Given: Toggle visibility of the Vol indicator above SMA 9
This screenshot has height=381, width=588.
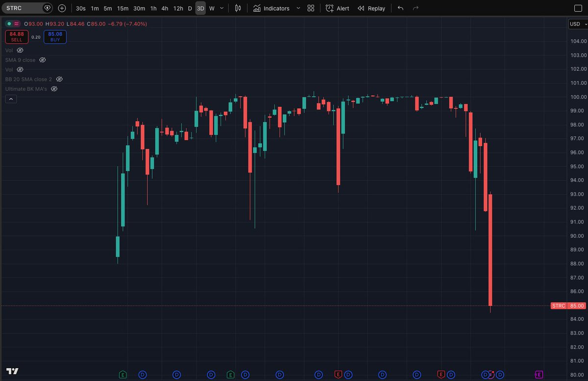Looking at the screenshot, I should click(20, 50).
